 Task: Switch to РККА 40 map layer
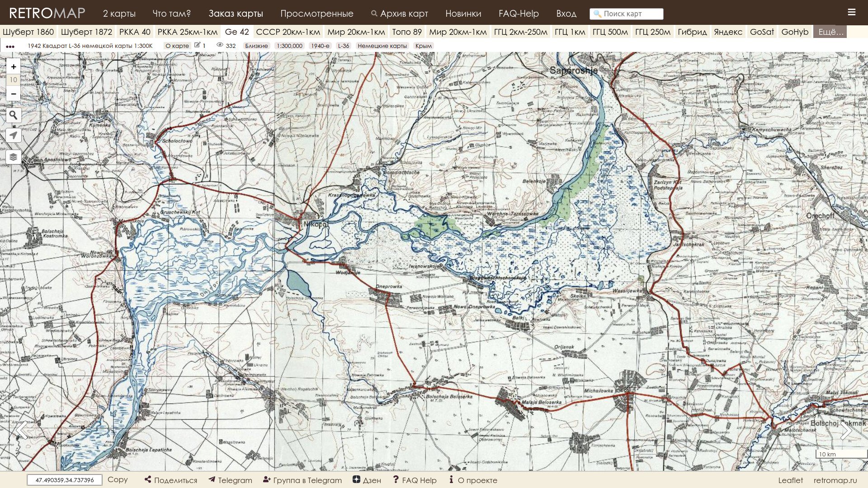(135, 32)
